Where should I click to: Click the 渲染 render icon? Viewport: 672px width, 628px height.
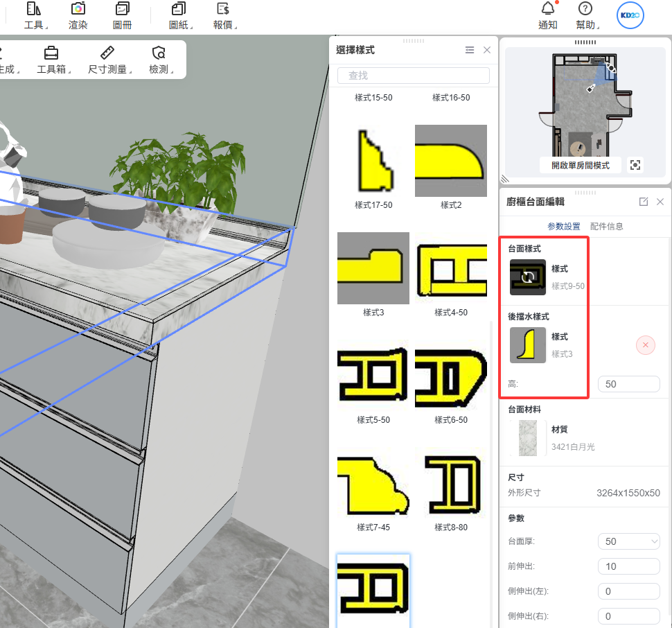(78, 10)
